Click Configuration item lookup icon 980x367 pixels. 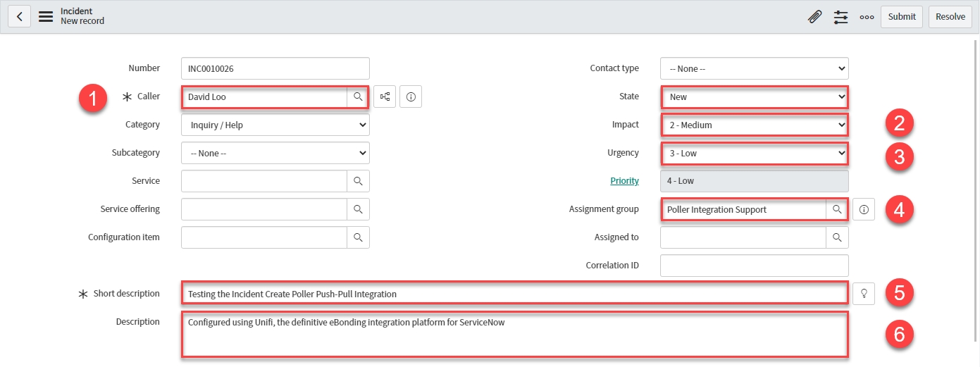coord(358,237)
